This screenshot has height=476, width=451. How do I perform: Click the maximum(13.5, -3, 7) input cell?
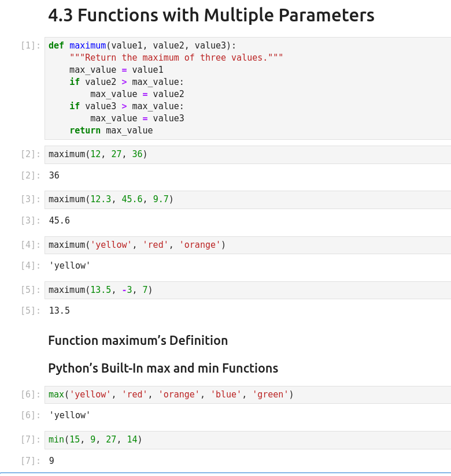tap(247, 290)
